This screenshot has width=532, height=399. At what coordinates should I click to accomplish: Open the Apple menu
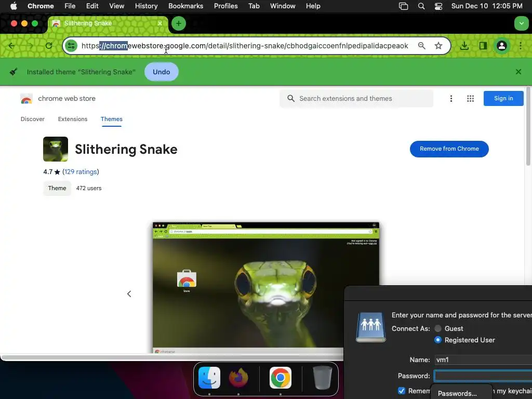pyautogui.click(x=14, y=6)
